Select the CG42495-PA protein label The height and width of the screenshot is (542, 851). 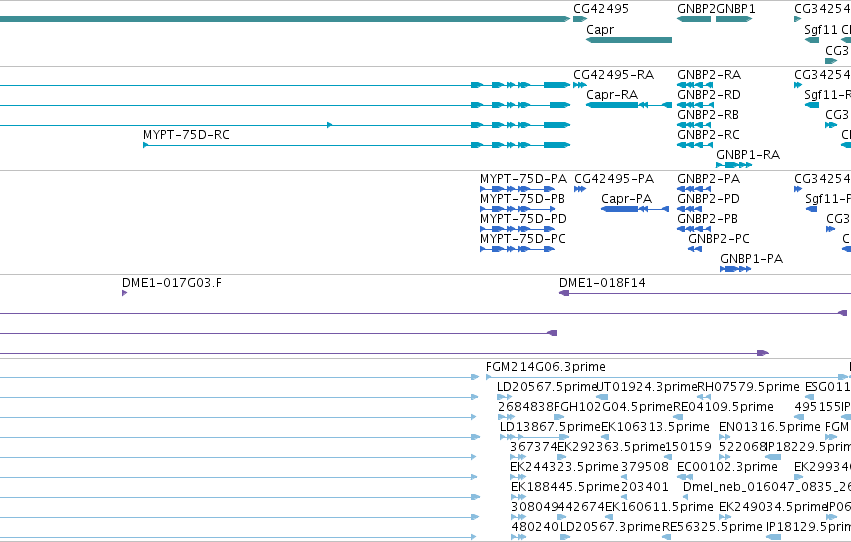pos(614,179)
